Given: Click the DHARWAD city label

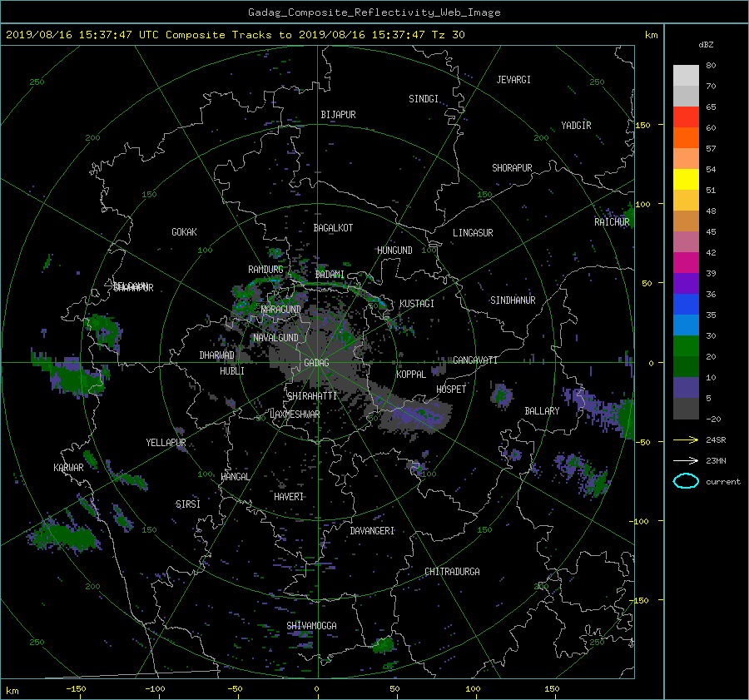Looking at the screenshot, I should (216, 355).
